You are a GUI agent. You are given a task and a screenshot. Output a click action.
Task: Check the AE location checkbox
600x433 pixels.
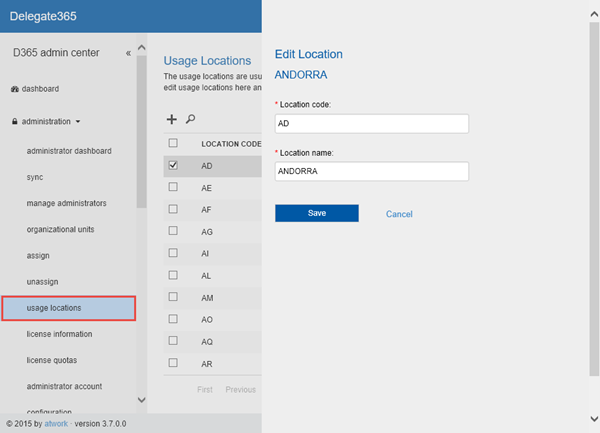(173, 186)
